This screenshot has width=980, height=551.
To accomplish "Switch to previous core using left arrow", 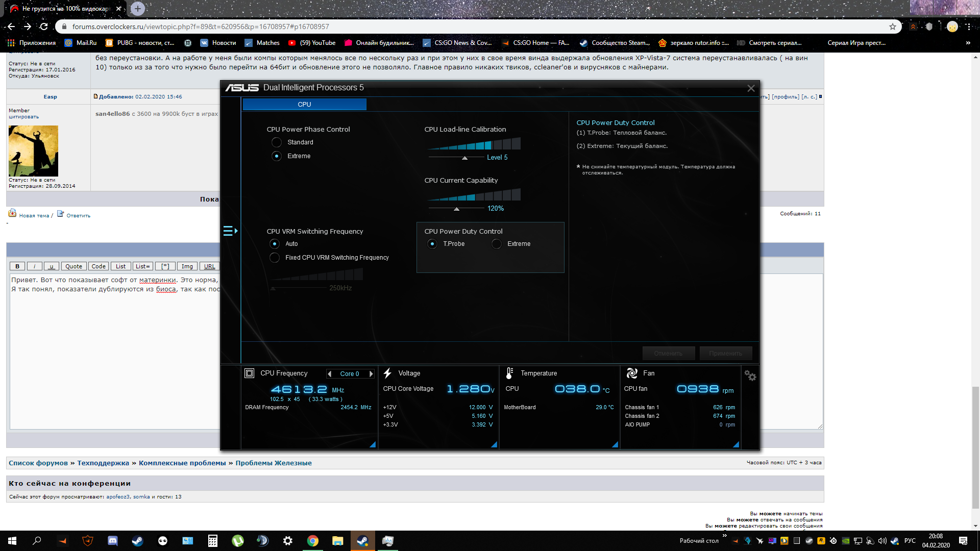I will 329,374.
